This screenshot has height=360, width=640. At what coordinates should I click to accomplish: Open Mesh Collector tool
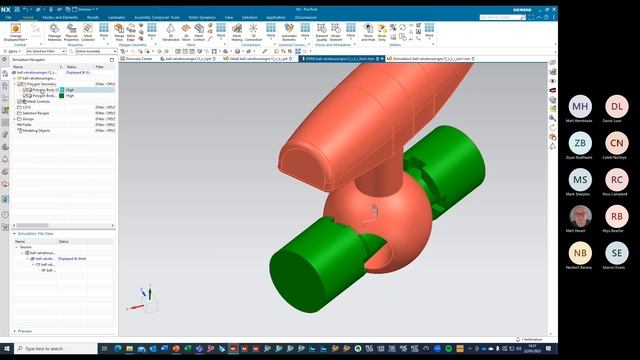pos(88,32)
